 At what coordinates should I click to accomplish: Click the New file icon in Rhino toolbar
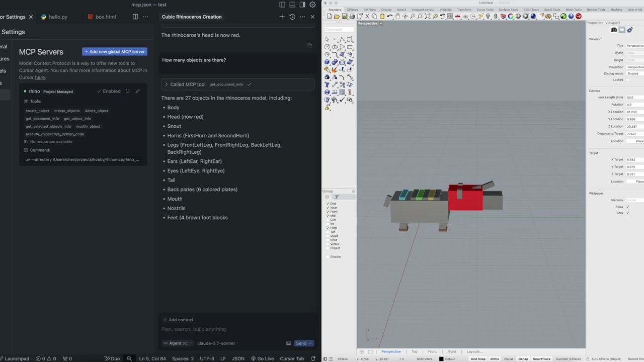[329, 17]
